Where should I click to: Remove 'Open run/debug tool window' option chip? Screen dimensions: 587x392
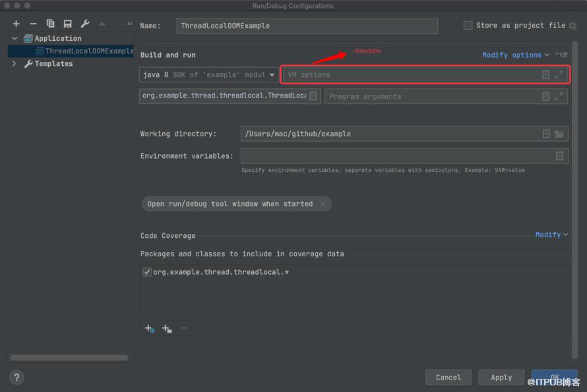pyautogui.click(x=323, y=204)
